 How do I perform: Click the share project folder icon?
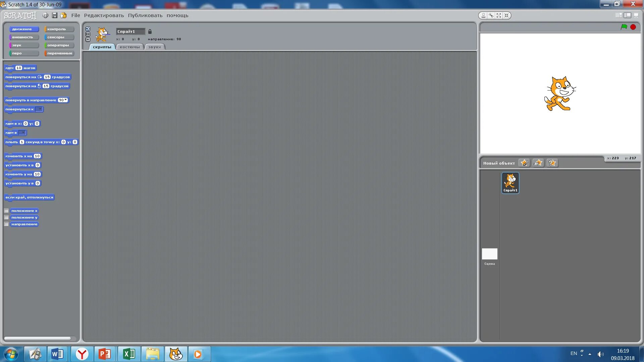63,15
